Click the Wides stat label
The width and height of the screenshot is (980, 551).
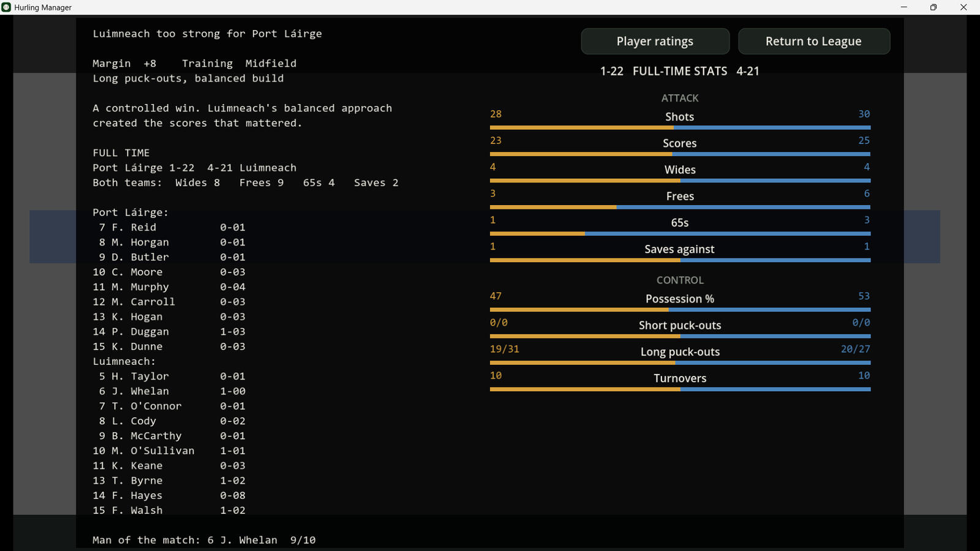(680, 170)
